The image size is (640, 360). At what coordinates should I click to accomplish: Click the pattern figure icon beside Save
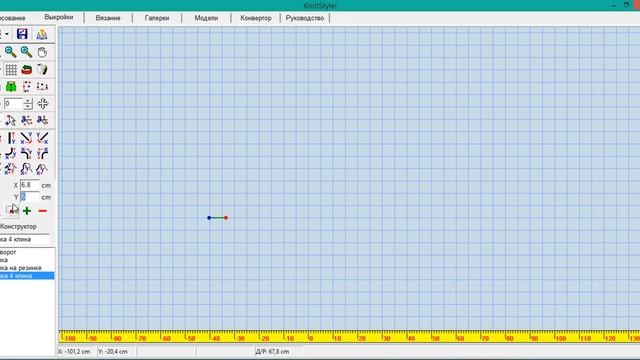pyautogui.click(x=42, y=34)
